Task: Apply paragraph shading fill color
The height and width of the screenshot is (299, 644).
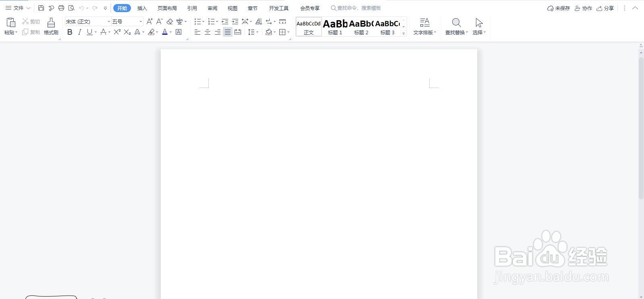Action: 269,32
